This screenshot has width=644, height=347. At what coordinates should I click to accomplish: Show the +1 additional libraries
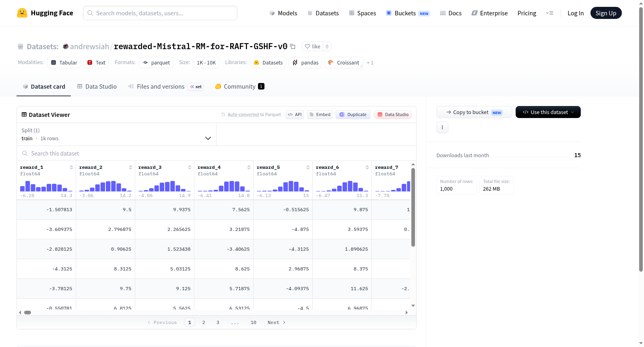click(x=370, y=63)
